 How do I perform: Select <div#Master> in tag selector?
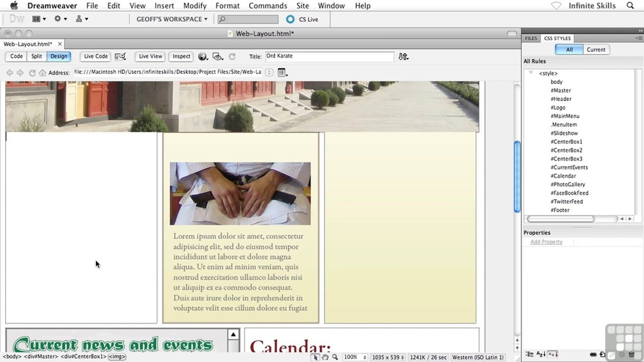(41, 356)
